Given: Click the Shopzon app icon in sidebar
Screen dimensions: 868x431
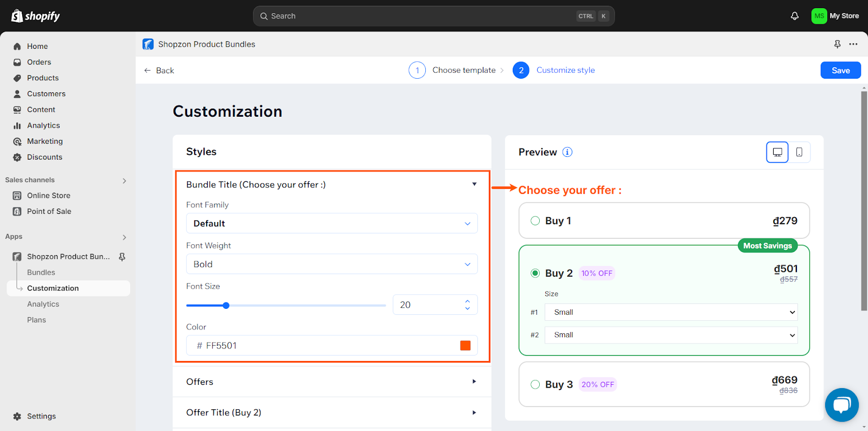Looking at the screenshot, I should click(17, 257).
